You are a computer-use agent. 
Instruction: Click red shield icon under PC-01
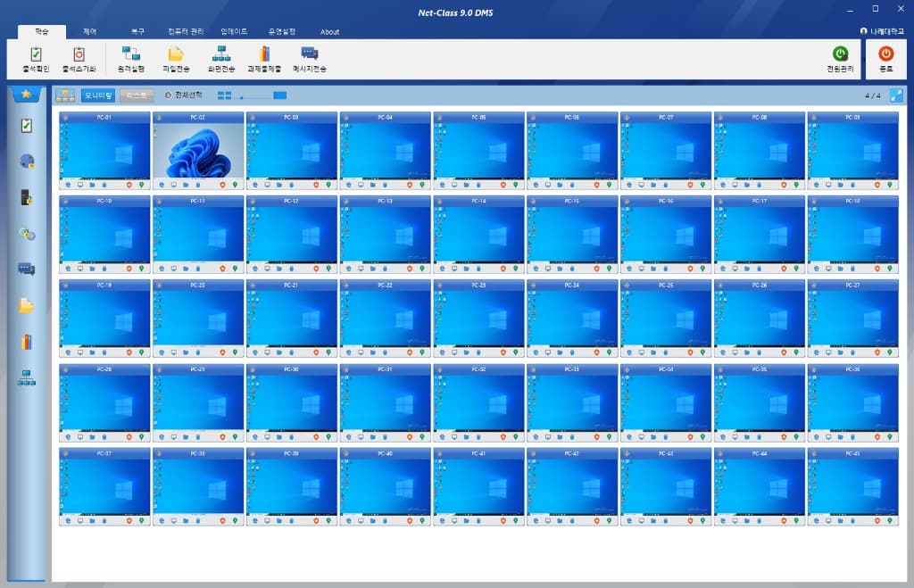pyautogui.click(x=129, y=185)
